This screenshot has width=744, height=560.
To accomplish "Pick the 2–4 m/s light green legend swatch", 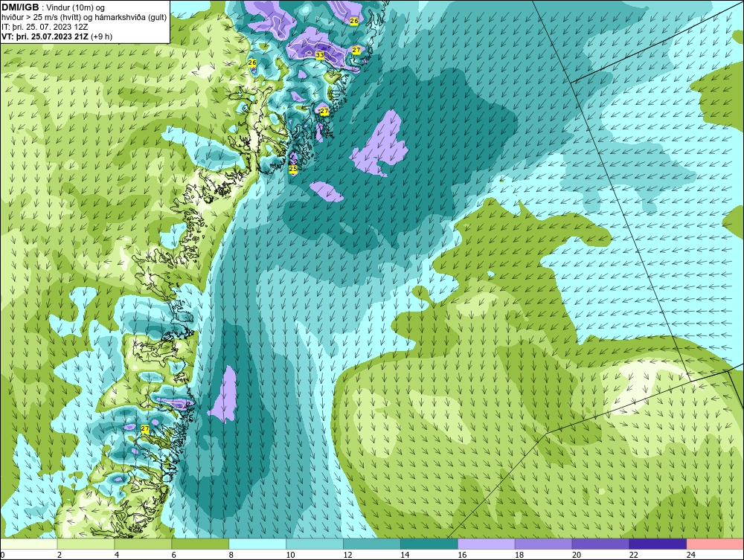I will pyautogui.click(x=86, y=544).
